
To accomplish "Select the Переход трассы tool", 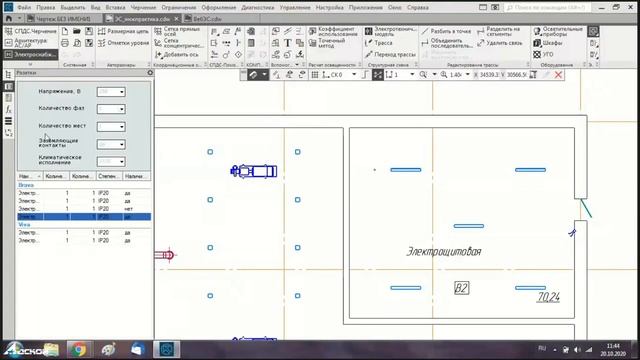I will pos(390,54).
